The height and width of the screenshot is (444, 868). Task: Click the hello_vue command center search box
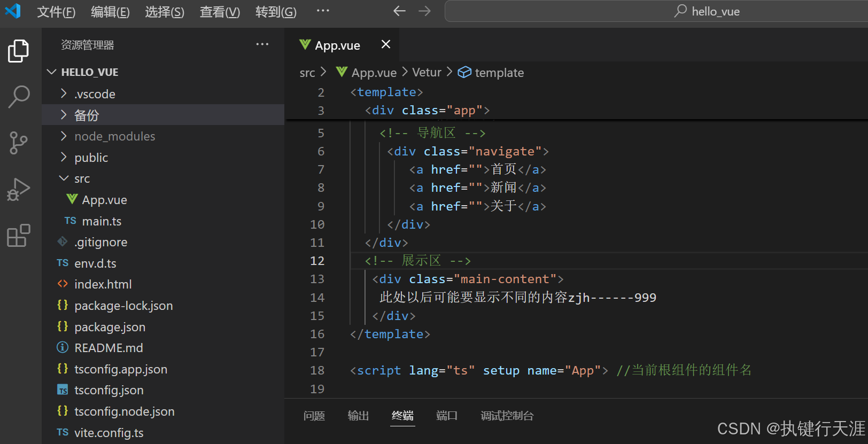point(656,11)
